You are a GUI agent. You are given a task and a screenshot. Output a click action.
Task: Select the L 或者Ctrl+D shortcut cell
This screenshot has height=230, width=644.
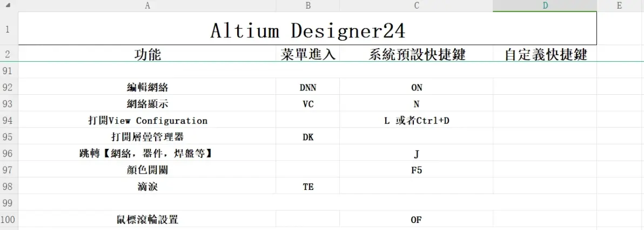point(416,121)
